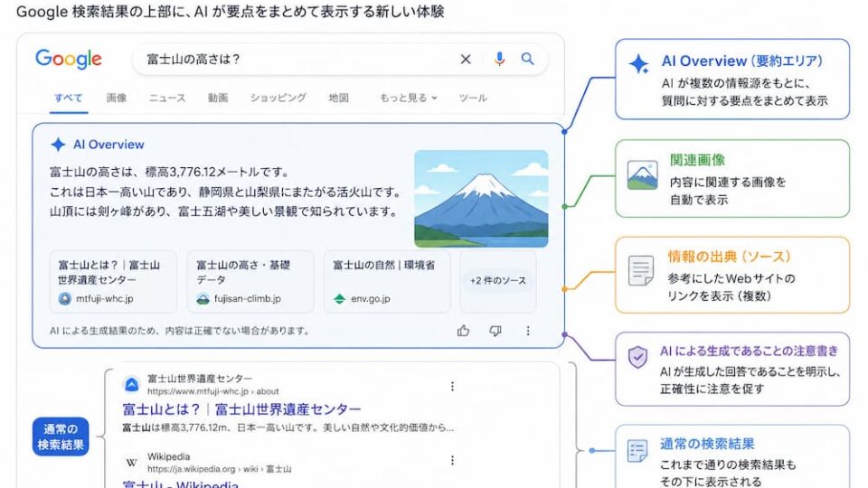Screen dimensions: 868x488
Task: Switch to the 地図 tab
Action: coord(338,98)
